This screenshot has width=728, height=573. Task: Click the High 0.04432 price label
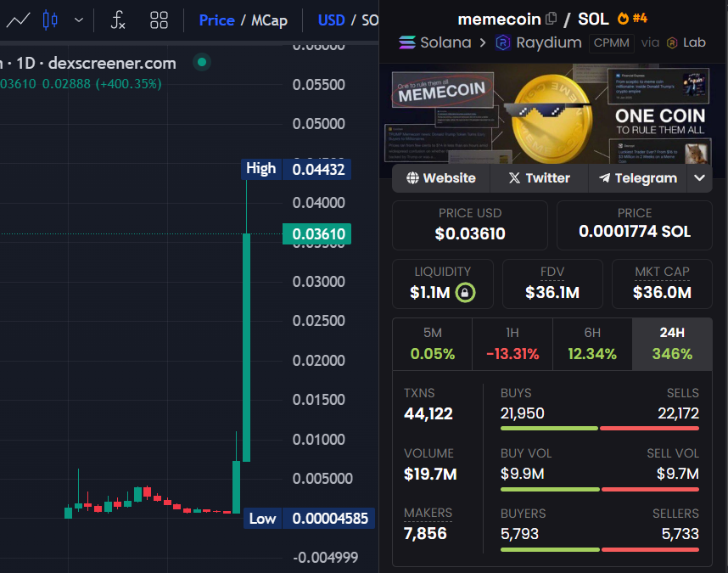296,169
